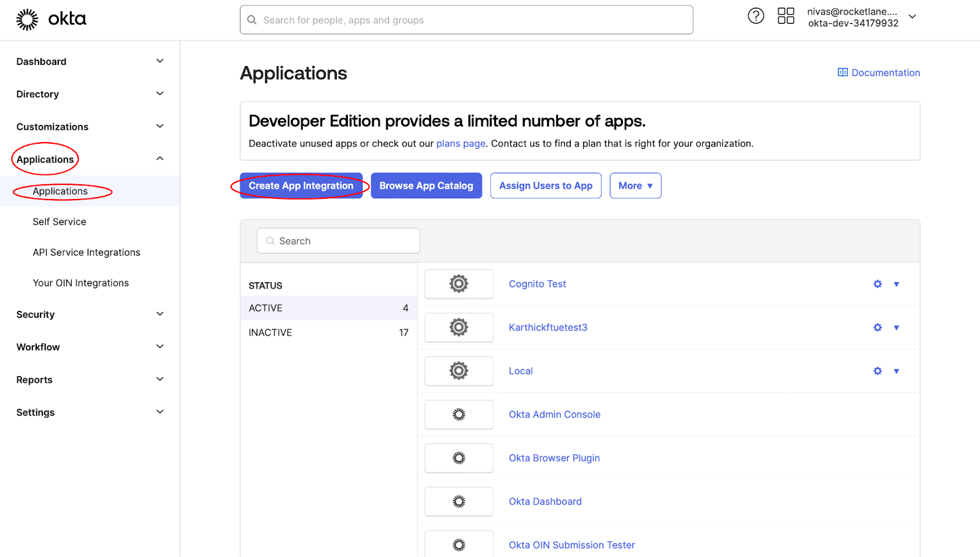Open action dropdown arrow for Karthickftuetest3
Image resolution: width=980 pixels, height=557 pixels.
pos(896,327)
